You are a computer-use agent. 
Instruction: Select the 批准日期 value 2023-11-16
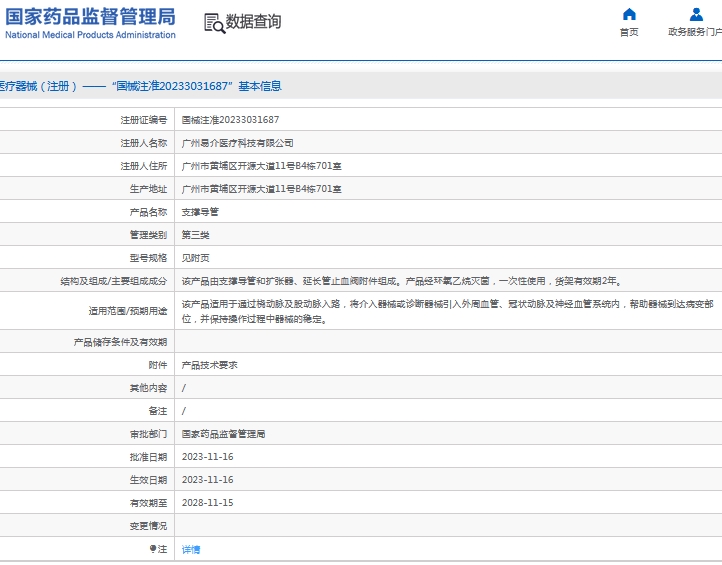208,457
